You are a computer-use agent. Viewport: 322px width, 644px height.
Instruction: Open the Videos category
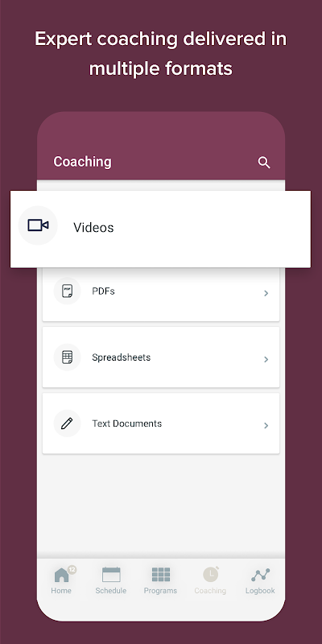160,229
